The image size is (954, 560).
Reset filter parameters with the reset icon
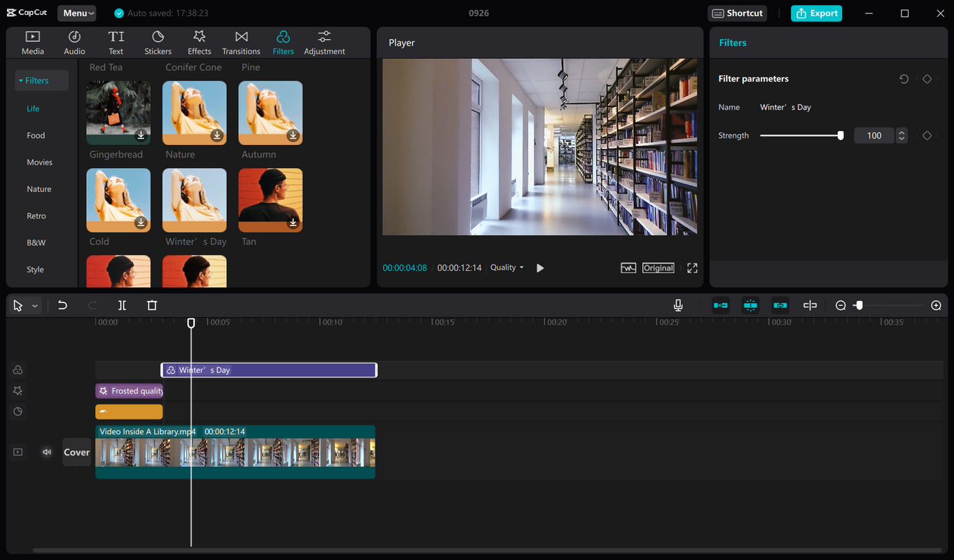(x=904, y=79)
